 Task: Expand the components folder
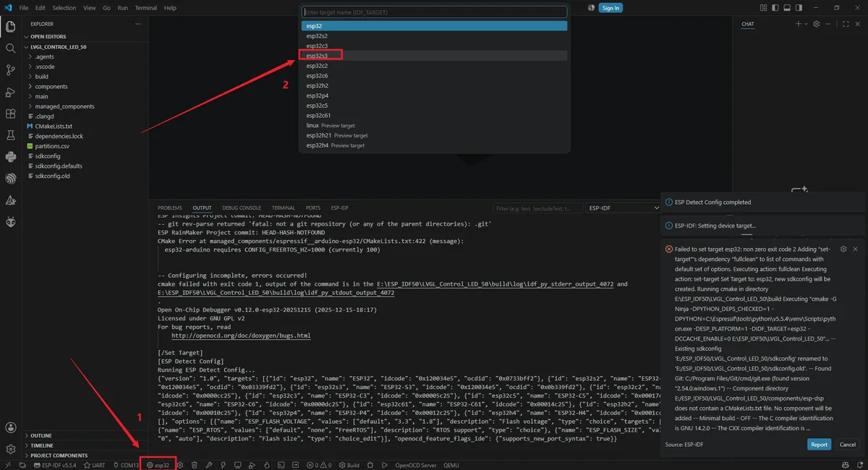[x=51, y=87]
